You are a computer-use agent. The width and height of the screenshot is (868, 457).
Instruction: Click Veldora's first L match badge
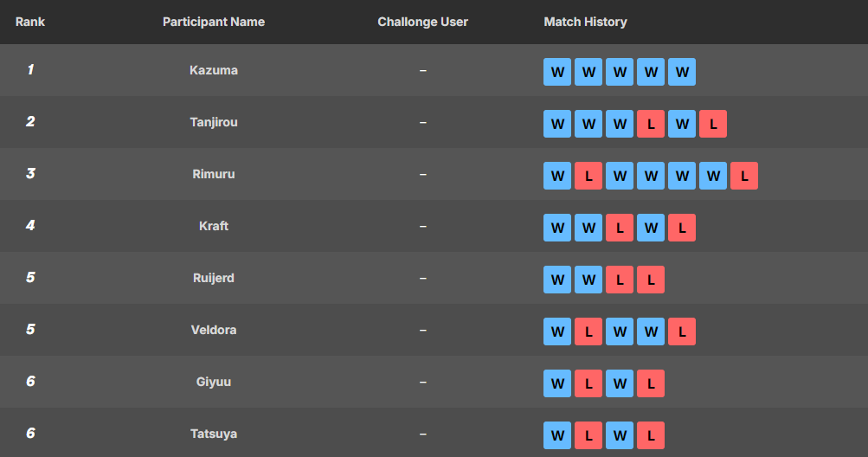[x=588, y=331]
